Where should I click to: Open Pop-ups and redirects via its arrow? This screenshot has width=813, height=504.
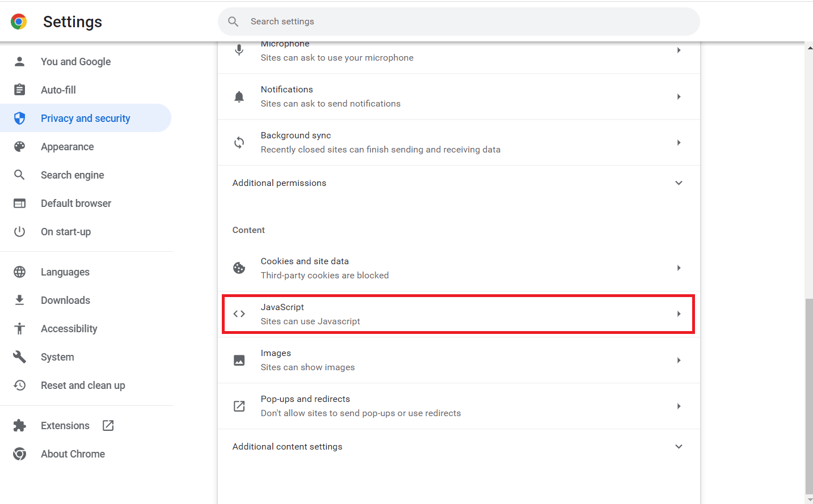(679, 406)
